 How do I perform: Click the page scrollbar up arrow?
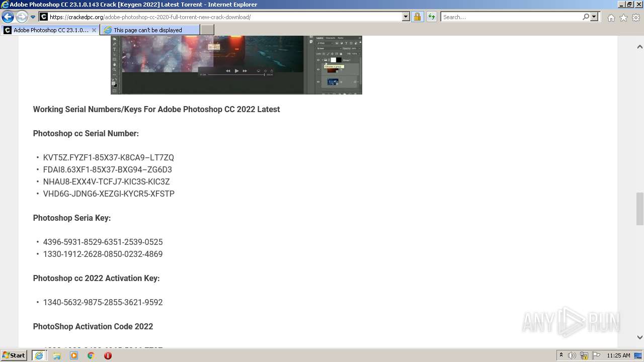point(639,47)
